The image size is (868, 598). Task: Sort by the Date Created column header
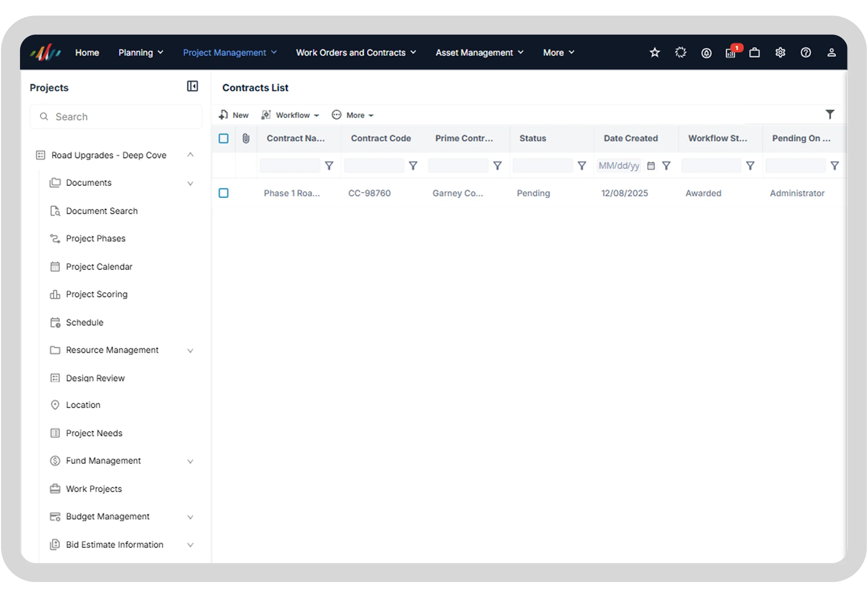click(631, 138)
